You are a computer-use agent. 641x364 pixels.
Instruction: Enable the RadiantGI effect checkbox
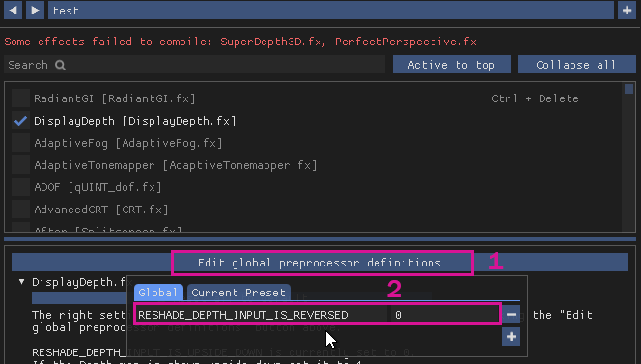(20, 98)
